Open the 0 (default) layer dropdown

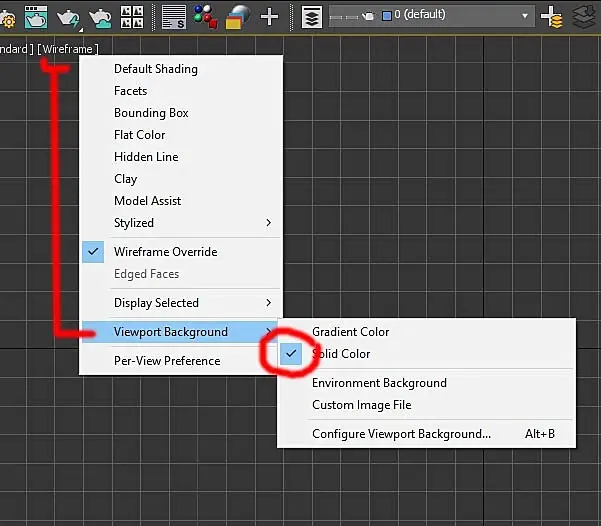432,16
